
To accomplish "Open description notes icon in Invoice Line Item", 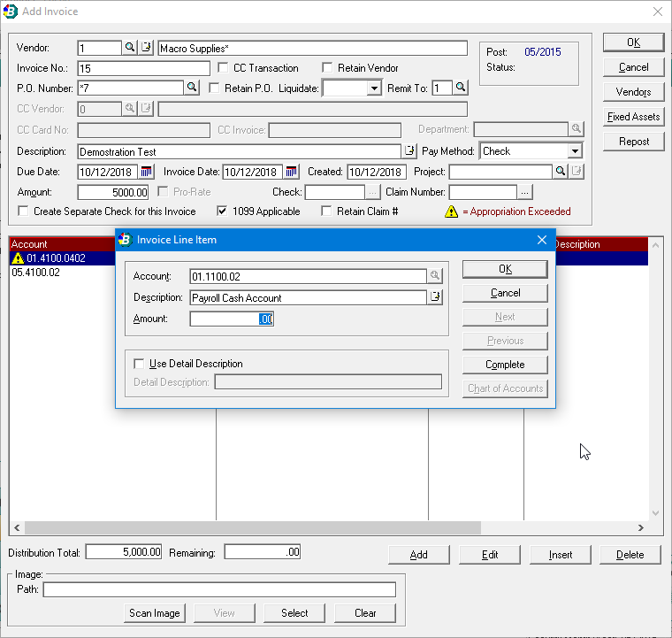I will [x=435, y=297].
